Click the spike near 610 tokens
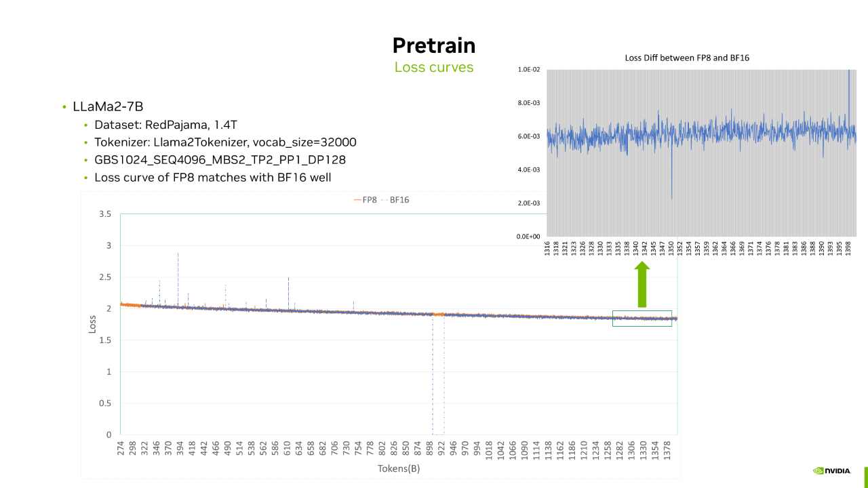 (288, 293)
